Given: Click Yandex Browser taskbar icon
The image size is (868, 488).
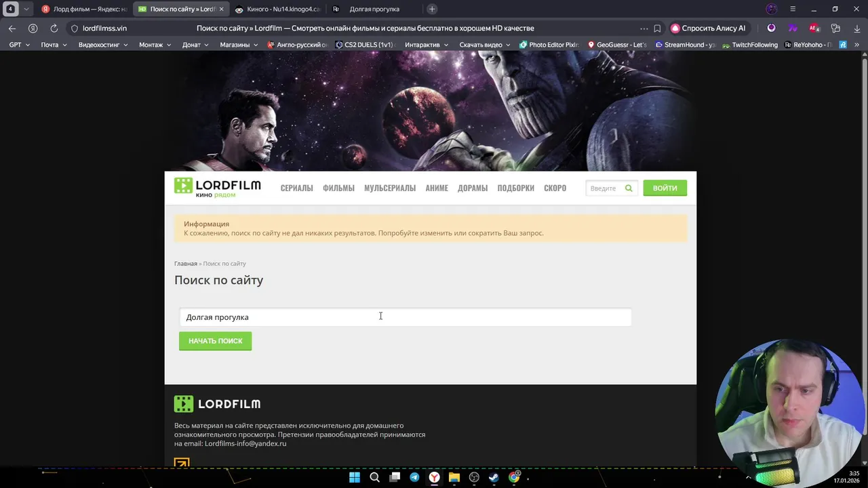Looking at the screenshot, I should (x=434, y=477).
